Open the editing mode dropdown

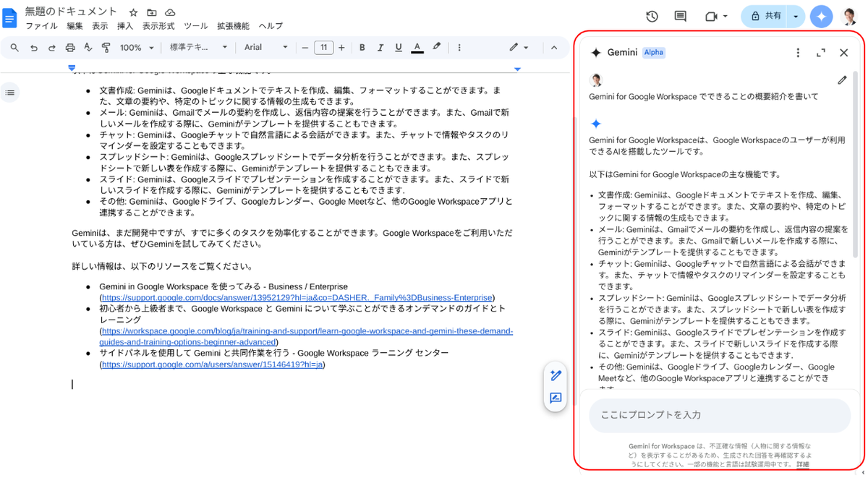[519, 48]
